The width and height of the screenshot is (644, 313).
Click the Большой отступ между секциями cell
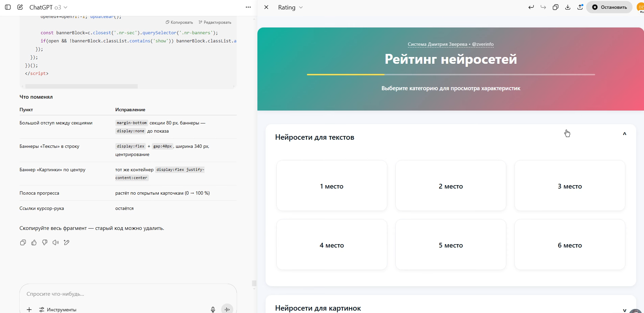(56, 123)
